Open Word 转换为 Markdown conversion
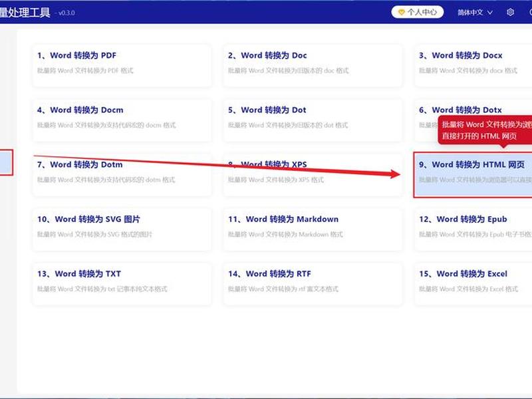This screenshot has width=532, height=399. tap(313, 229)
